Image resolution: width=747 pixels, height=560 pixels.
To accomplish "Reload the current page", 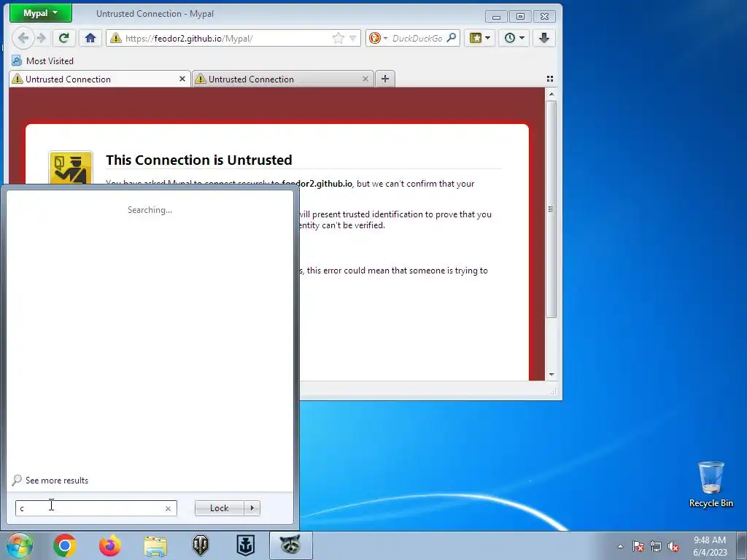I will [64, 38].
